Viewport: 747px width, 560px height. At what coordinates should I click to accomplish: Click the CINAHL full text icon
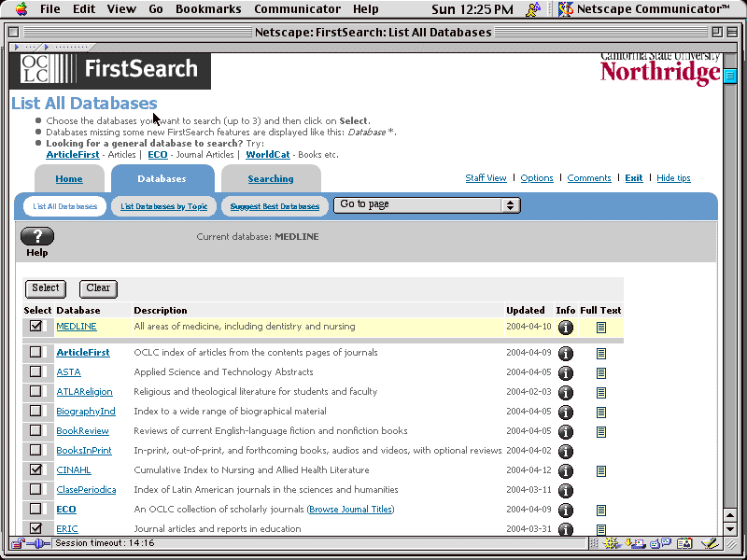(601, 471)
